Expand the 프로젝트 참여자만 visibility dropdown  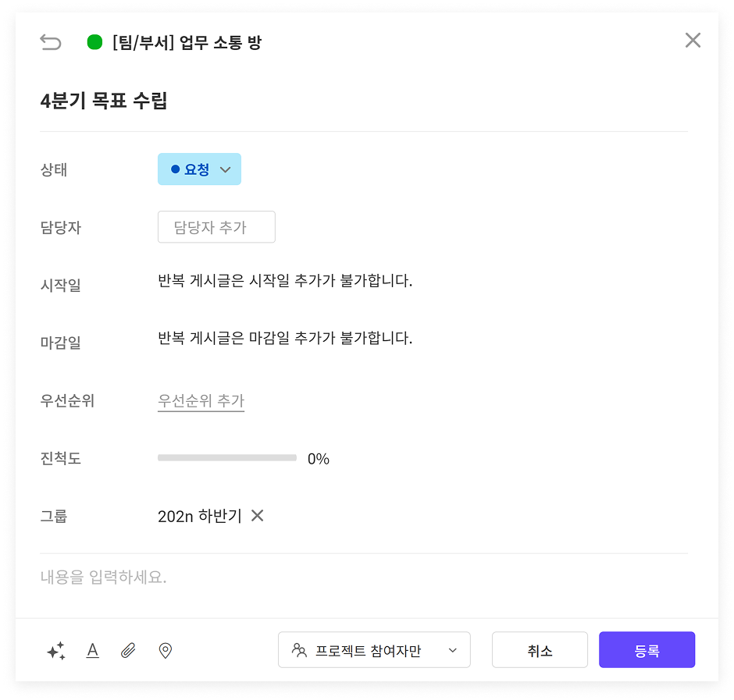tap(374, 650)
